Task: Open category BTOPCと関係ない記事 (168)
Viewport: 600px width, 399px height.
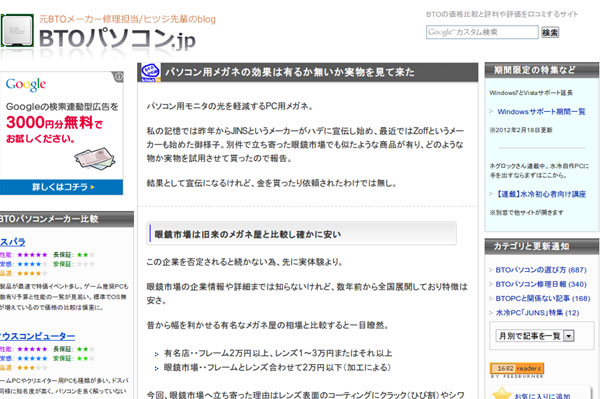Action: tap(543, 298)
